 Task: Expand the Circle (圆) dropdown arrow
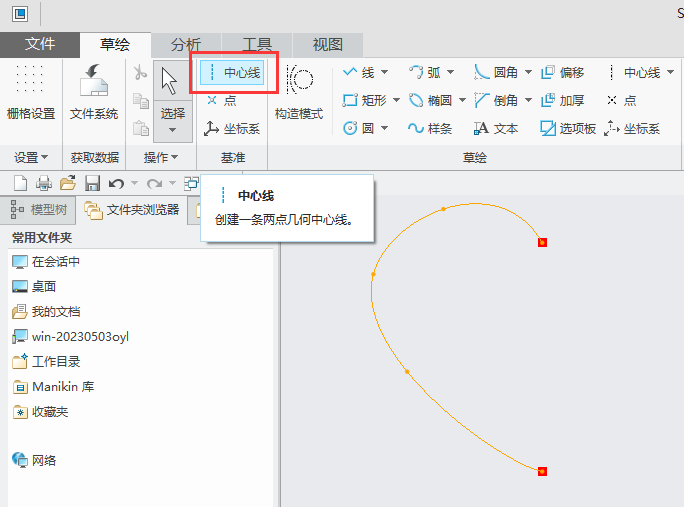click(385, 128)
